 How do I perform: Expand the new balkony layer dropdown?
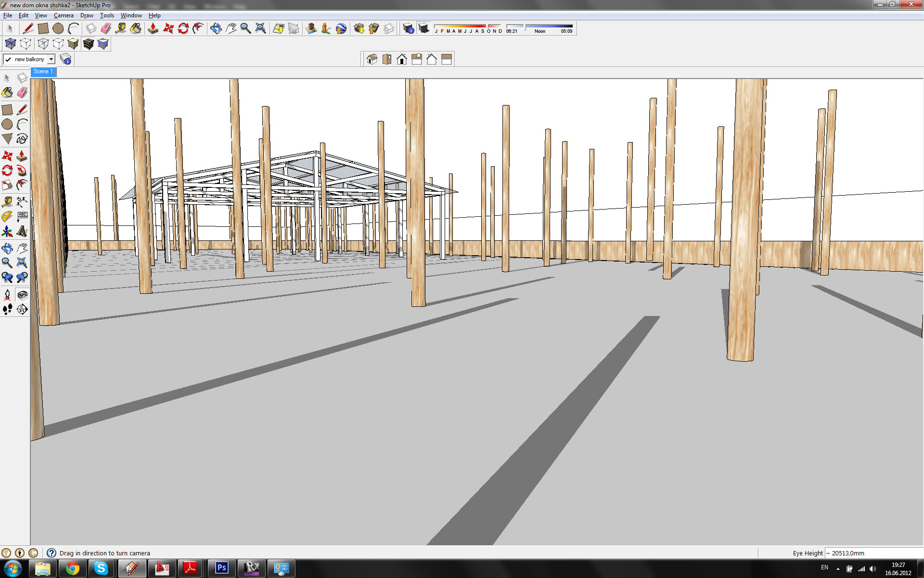tap(51, 59)
